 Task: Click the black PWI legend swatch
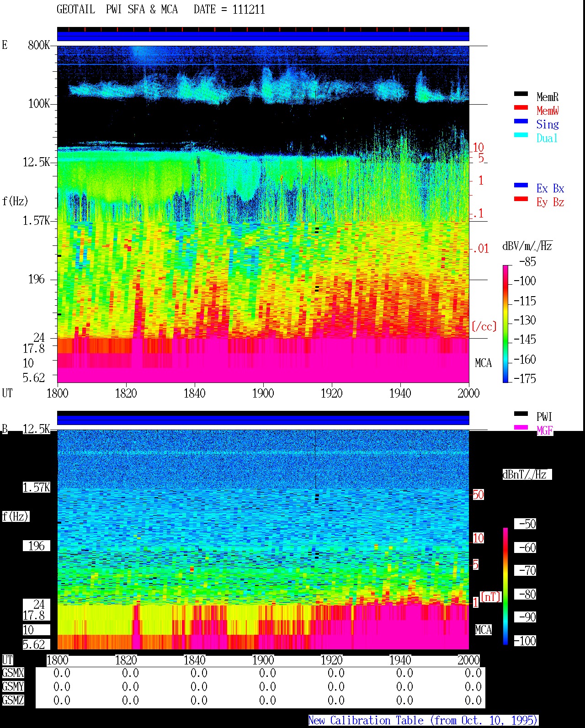coord(521,414)
